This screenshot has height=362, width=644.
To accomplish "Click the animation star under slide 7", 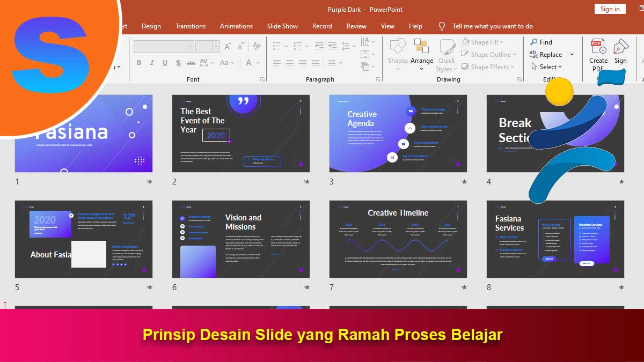I will point(464,287).
